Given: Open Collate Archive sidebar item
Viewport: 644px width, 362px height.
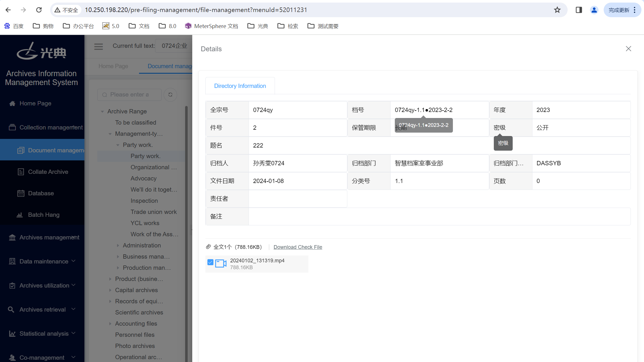Looking at the screenshot, I should [x=42, y=172].
